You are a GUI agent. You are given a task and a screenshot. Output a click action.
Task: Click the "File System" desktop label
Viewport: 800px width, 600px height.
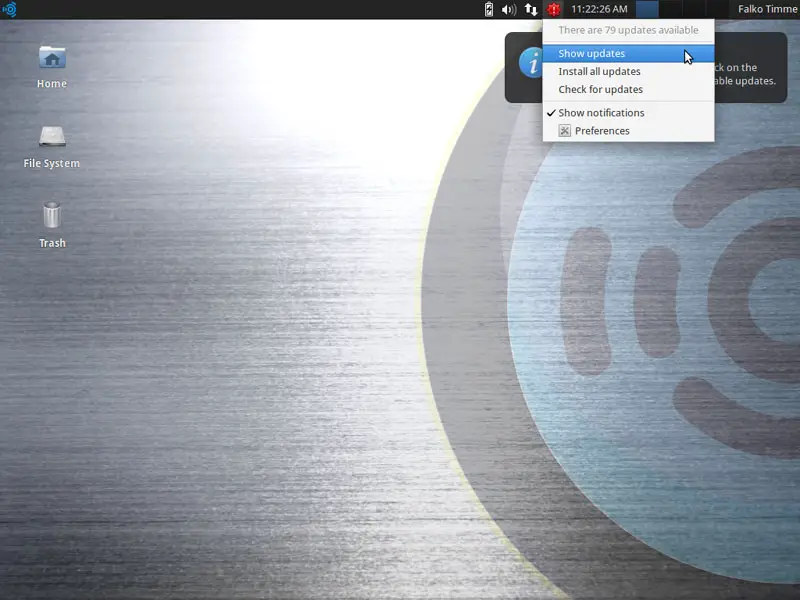[x=52, y=163]
